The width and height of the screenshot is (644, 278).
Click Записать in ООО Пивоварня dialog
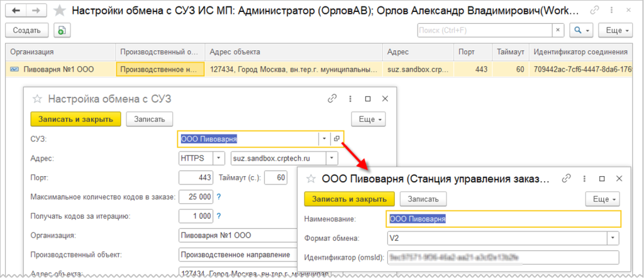tap(423, 199)
